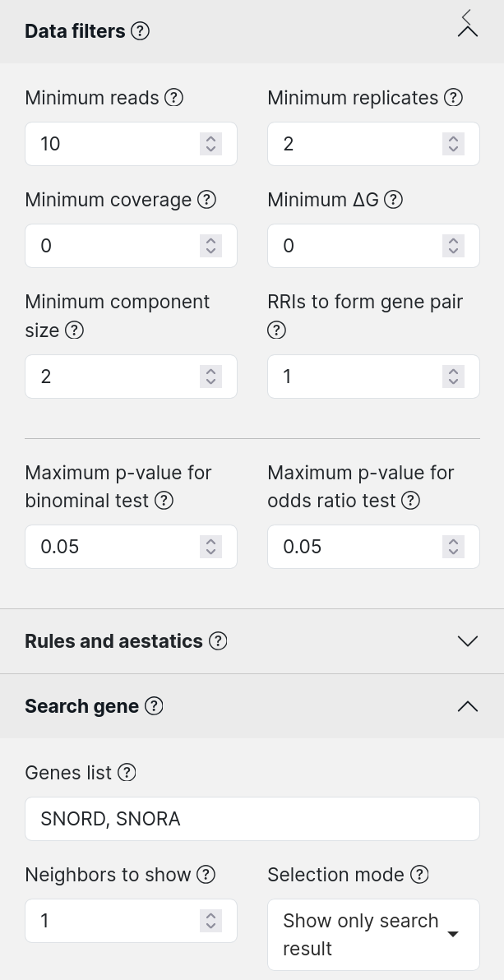Show help for RRIs to form gene pair
Image resolution: width=504 pixels, height=980 pixels.
[276, 330]
